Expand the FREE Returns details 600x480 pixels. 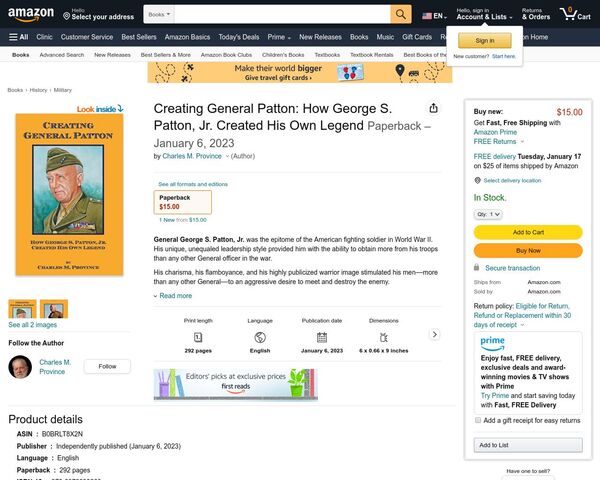coord(522,142)
